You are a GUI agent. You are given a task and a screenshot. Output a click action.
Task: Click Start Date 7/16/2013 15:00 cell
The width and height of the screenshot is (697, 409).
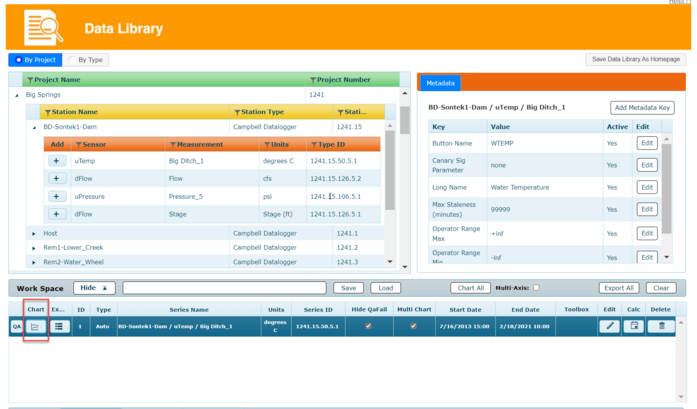point(465,326)
